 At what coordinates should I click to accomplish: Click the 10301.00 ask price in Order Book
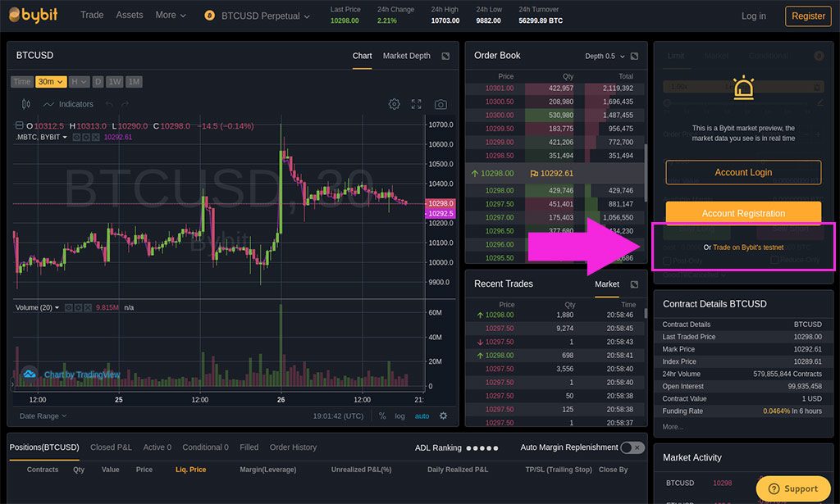[500, 89]
